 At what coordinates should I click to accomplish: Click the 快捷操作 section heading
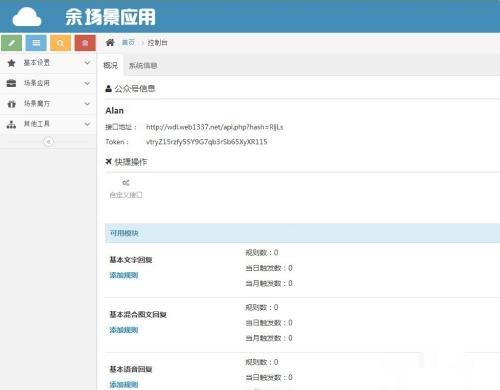pos(131,162)
